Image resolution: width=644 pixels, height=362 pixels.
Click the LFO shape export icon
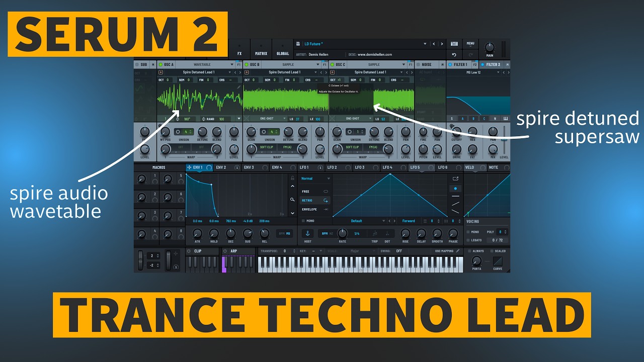455,178
